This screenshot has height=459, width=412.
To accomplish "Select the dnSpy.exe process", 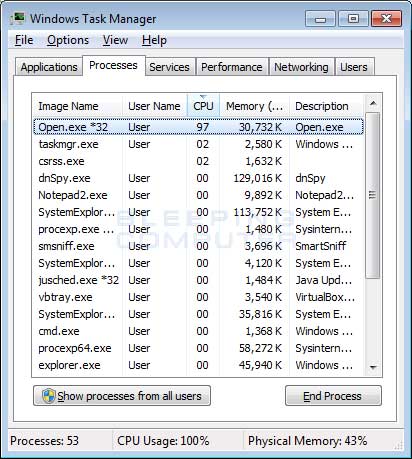I will click(198, 178).
